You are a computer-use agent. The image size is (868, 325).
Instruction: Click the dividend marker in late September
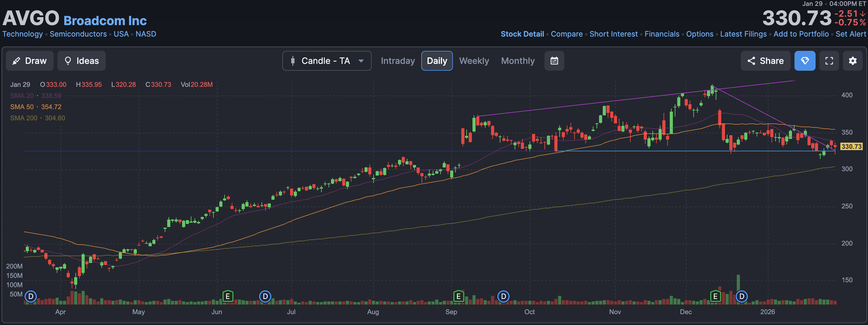coord(503,296)
